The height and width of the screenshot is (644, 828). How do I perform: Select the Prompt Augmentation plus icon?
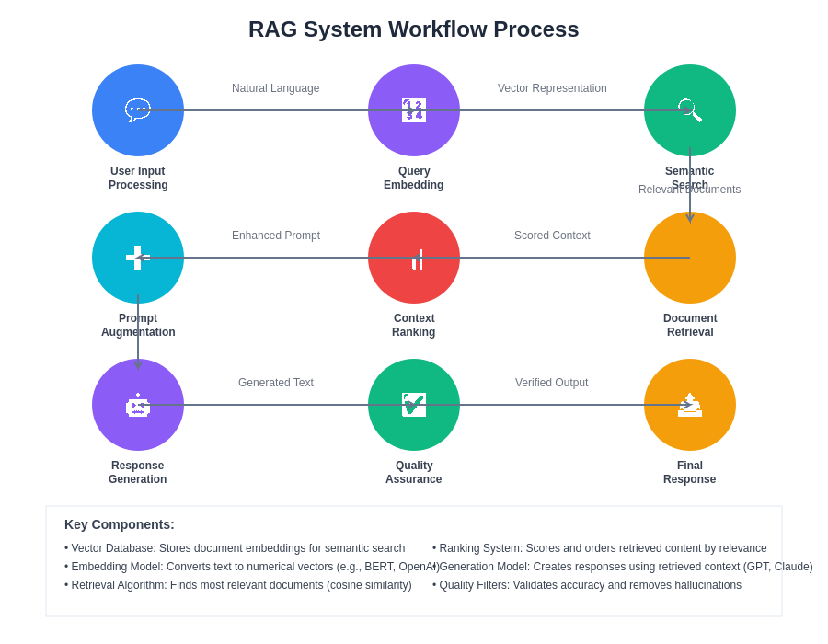(x=138, y=258)
